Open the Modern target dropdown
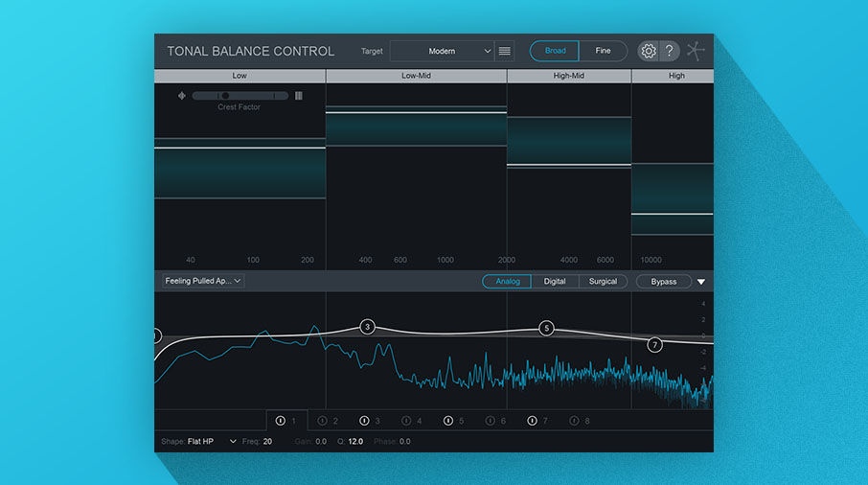Screen dimensions: 868x485 point(442,51)
